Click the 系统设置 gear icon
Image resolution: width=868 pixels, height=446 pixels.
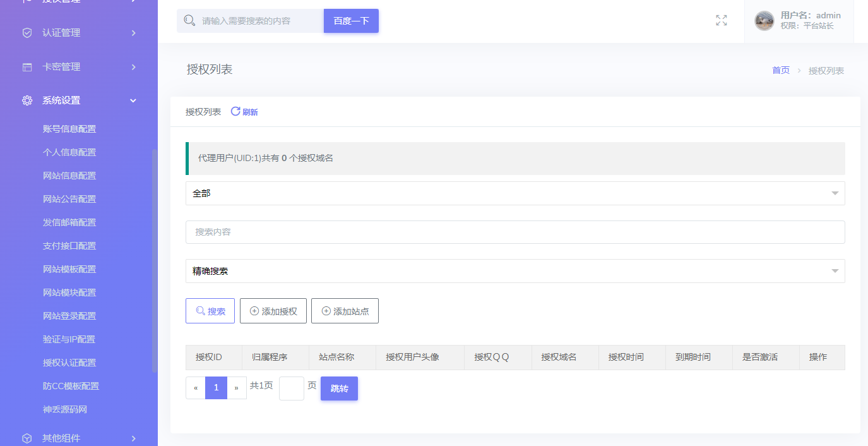point(26,100)
